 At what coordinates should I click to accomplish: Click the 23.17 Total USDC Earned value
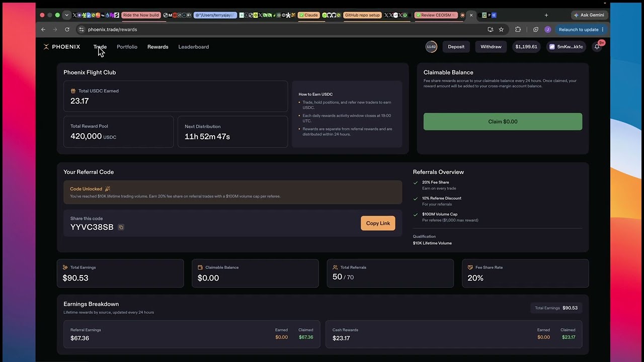click(x=79, y=101)
